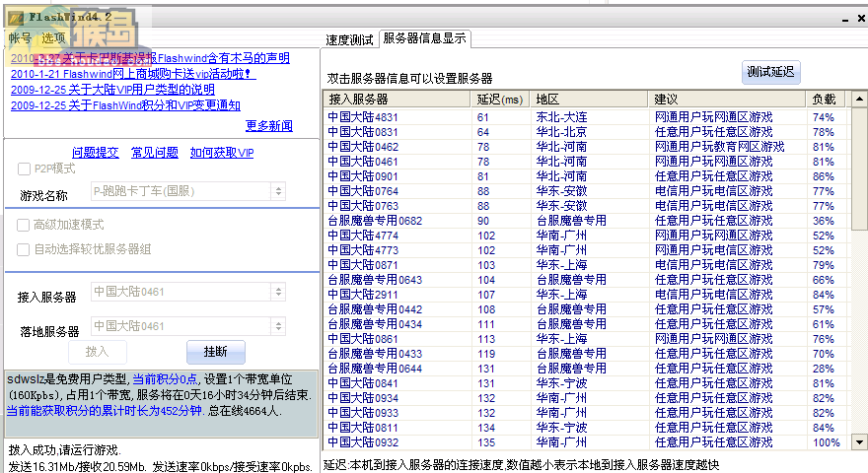Sort by the 地区 column header
The height and width of the screenshot is (473, 868).
pyautogui.click(x=589, y=99)
